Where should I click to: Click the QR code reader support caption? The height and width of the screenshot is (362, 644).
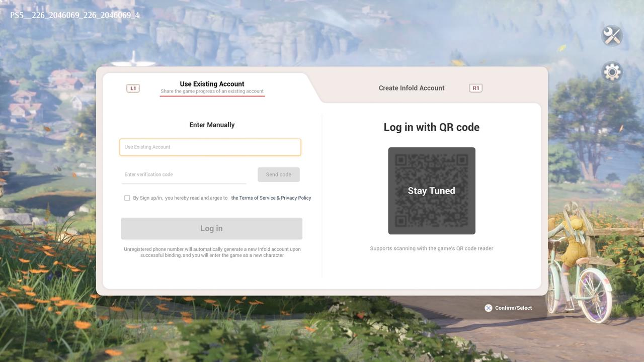(x=431, y=248)
